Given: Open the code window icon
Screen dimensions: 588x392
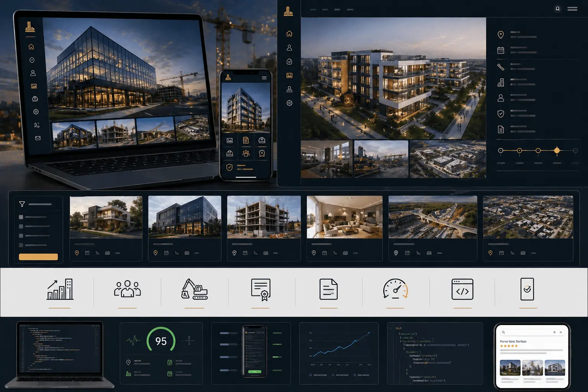Looking at the screenshot, I should click(x=462, y=289).
